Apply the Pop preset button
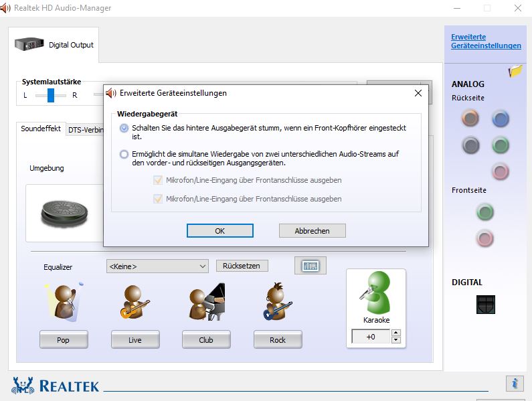 [64, 339]
